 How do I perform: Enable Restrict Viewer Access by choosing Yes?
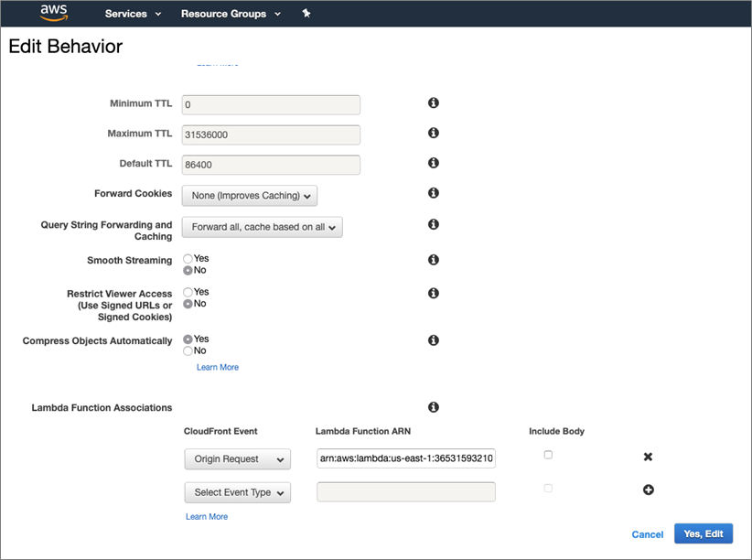pos(188,292)
